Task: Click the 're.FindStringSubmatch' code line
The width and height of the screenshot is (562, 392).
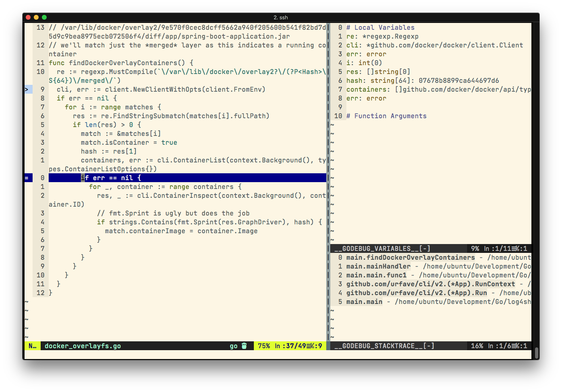Action: [x=171, y=116]
